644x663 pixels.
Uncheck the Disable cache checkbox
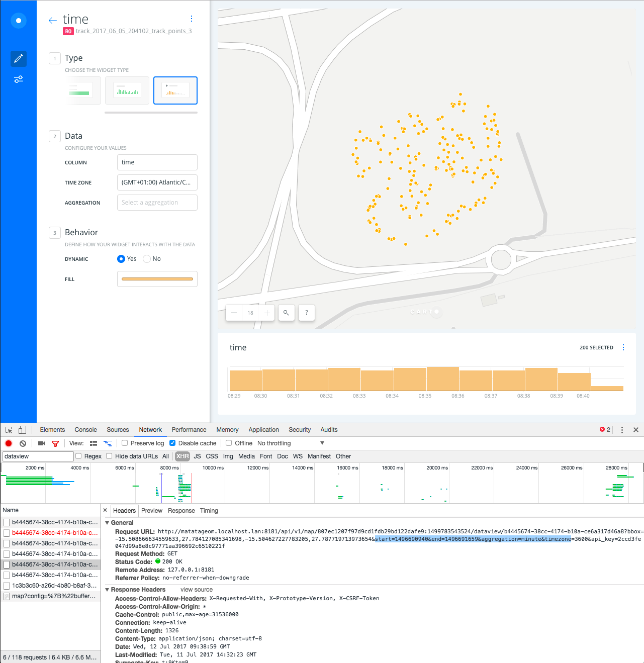[x=172, y=443]
